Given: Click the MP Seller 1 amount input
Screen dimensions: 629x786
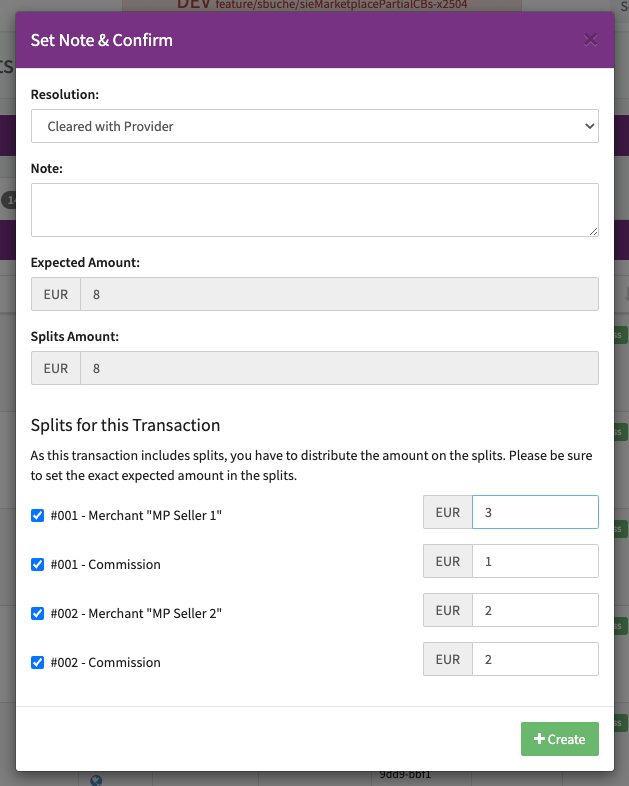Looking at the screenshot, I should click(x=535, y=512).
